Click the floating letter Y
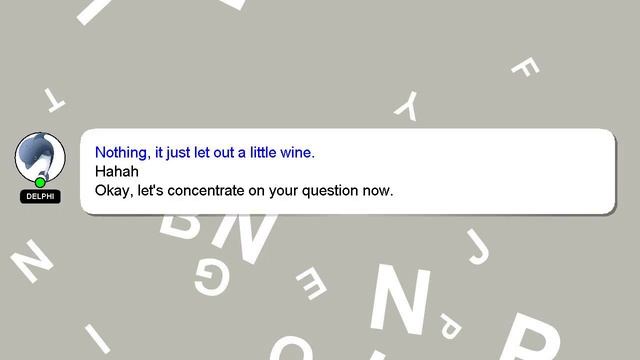 [x=407, y=107]
